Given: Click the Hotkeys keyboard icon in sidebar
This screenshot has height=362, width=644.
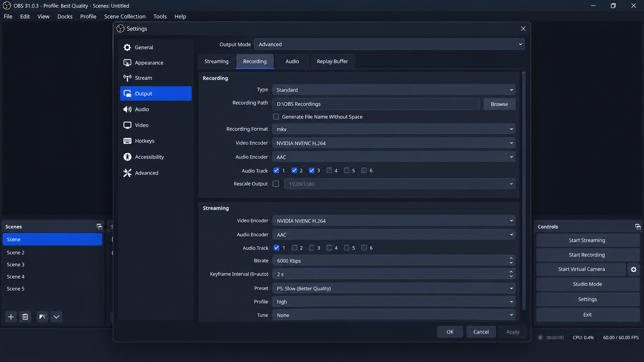Looking at the screenshot, I should [x=127, y=141].
